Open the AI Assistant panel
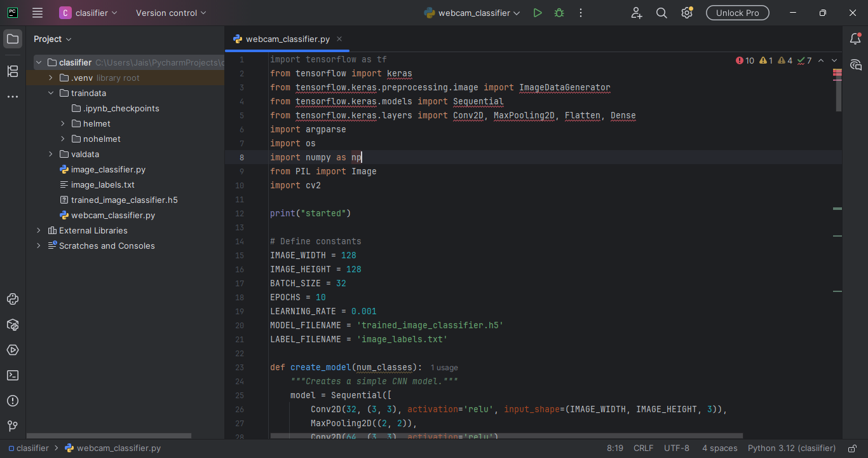868x458 pixels. pos(855,65)
